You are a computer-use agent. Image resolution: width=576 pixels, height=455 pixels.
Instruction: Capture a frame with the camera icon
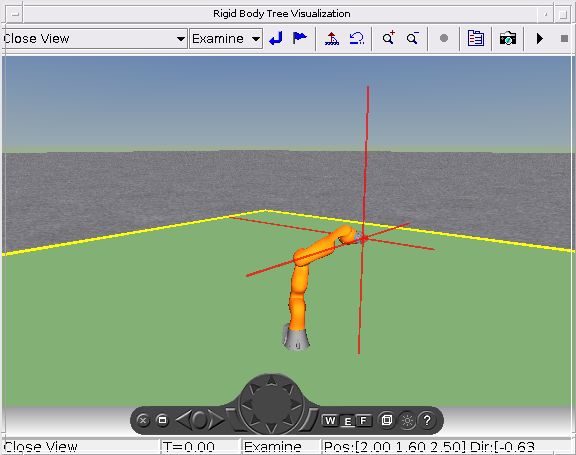coord(508,38)
